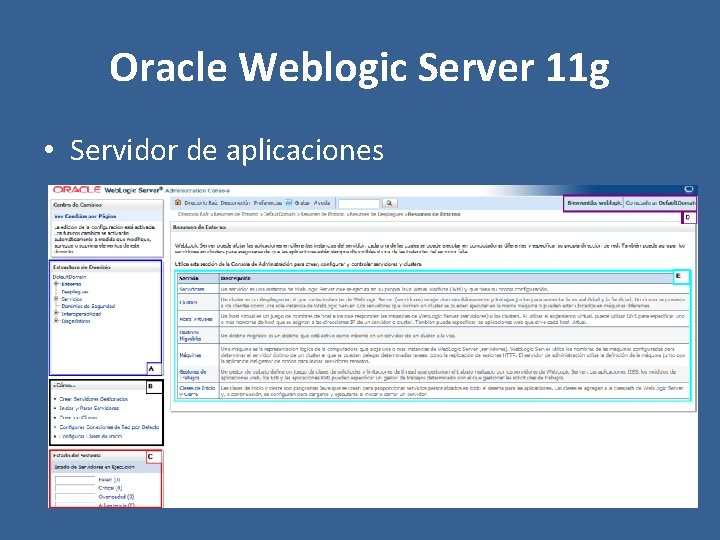Click the first Directorio Raíz breadcrumb
The height and width of the screenshot is (540, 720).
[x=193, y=214]
